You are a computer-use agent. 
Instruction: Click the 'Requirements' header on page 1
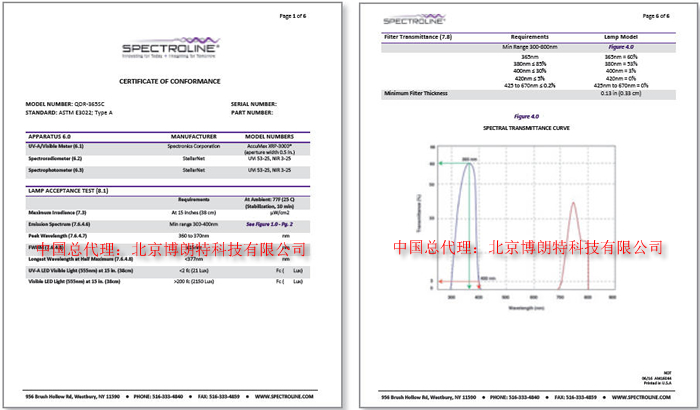coord(194,200)
